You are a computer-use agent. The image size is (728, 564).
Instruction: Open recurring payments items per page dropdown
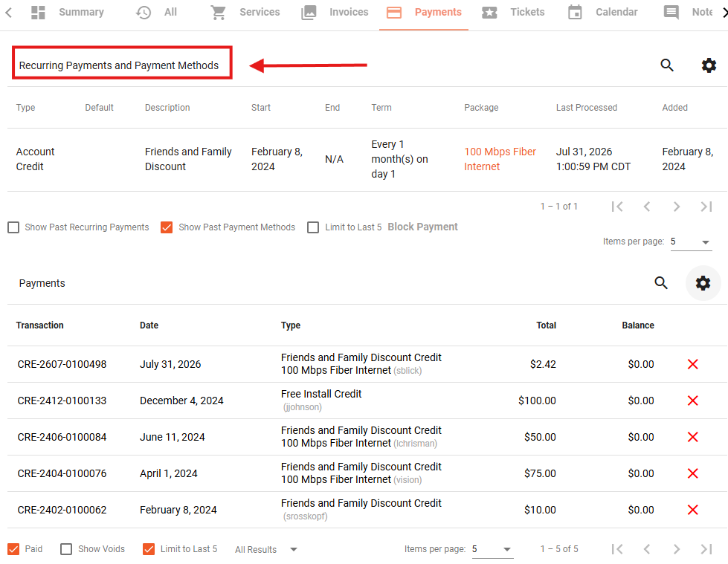pos(691,242)
